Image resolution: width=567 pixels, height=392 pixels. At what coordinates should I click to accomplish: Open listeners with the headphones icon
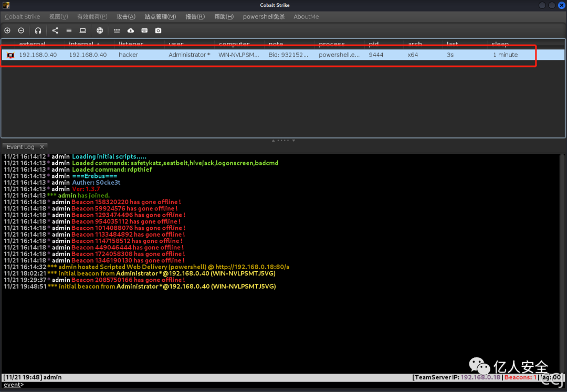[x=38, y=30]
